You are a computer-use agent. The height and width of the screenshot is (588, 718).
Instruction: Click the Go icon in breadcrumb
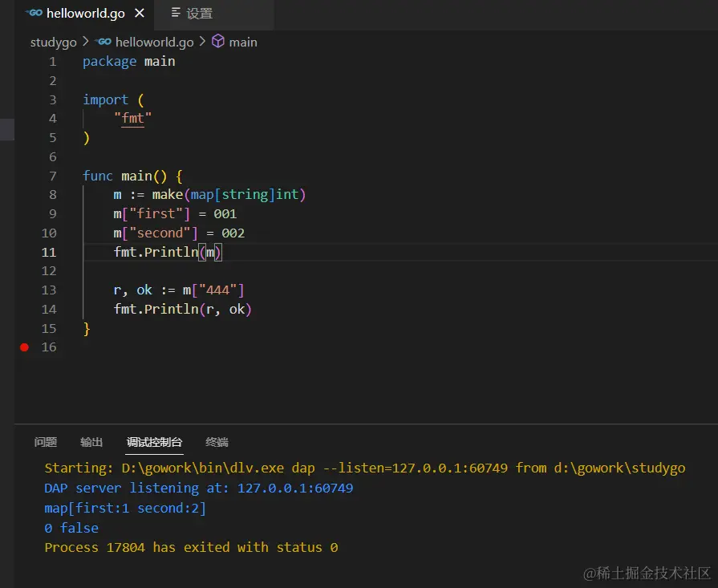coord(103,42)
